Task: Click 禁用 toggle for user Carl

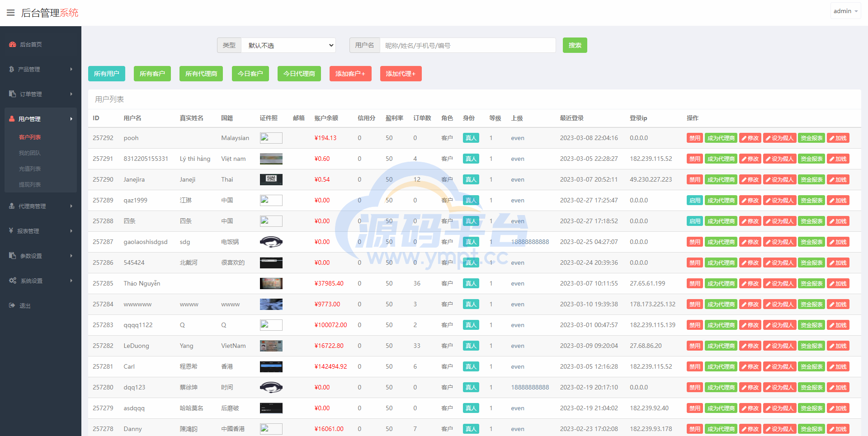Action: tap(695, 366)
